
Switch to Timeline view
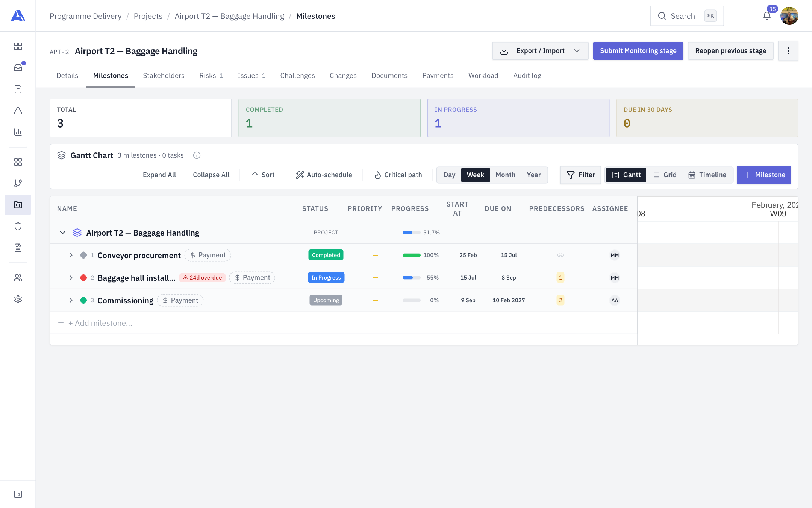(707, 175)
